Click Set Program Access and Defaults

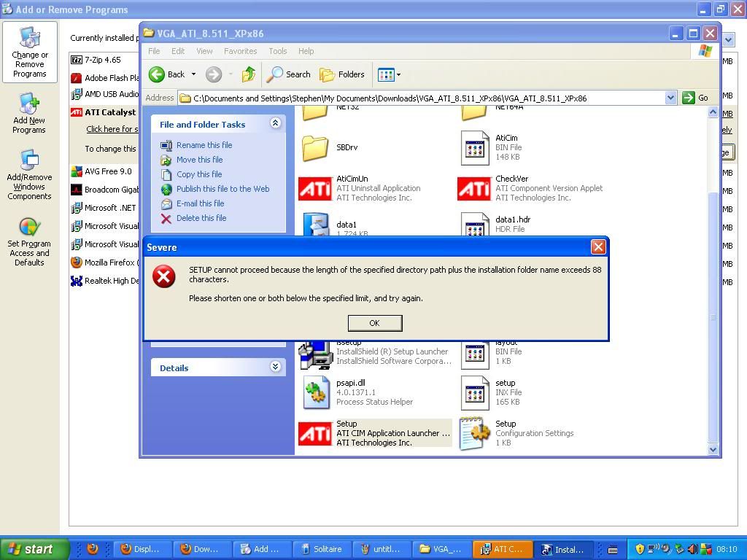(29, 242)
